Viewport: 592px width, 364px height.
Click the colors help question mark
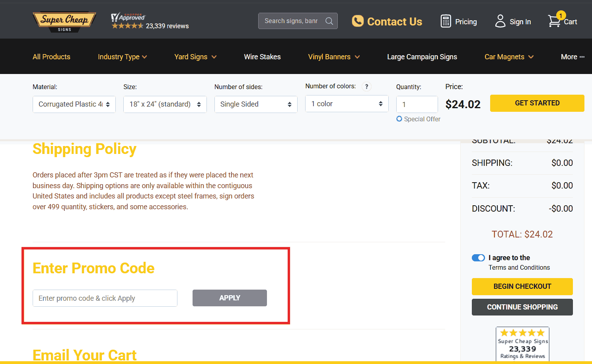(x=366, y=86)
